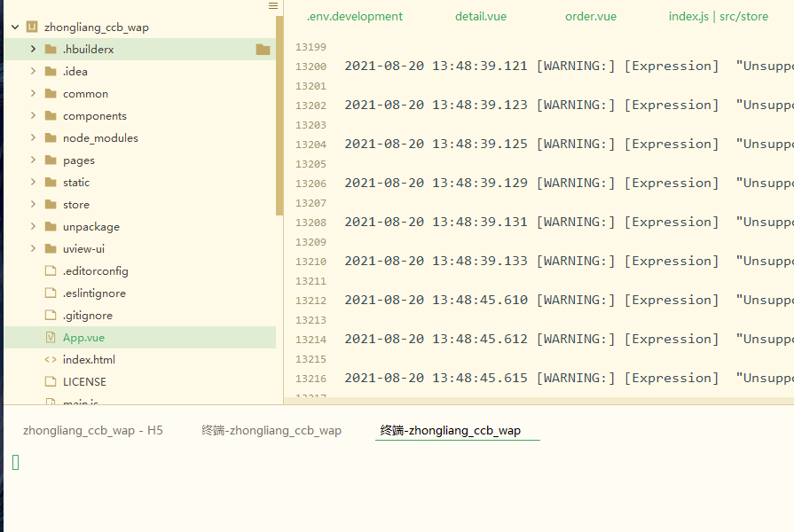The image size is (794, 532).
Task: Select the .gitignore file in tree
Action: pos(87,316)
